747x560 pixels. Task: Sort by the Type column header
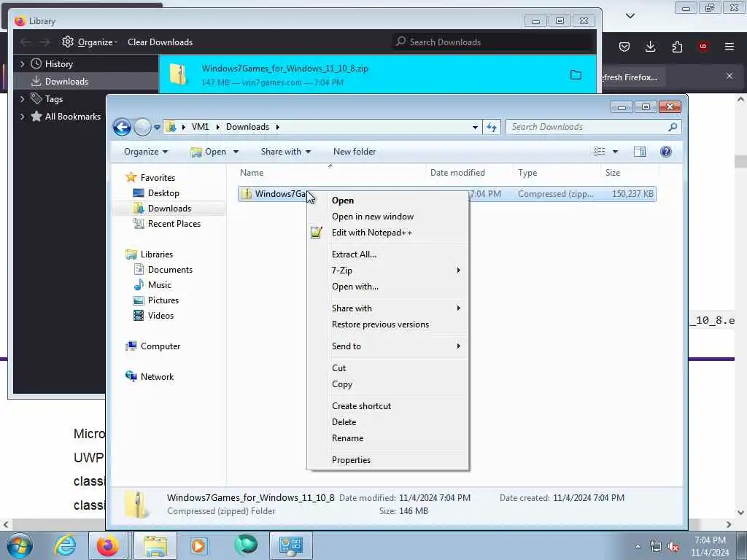(x=557, y=173)
